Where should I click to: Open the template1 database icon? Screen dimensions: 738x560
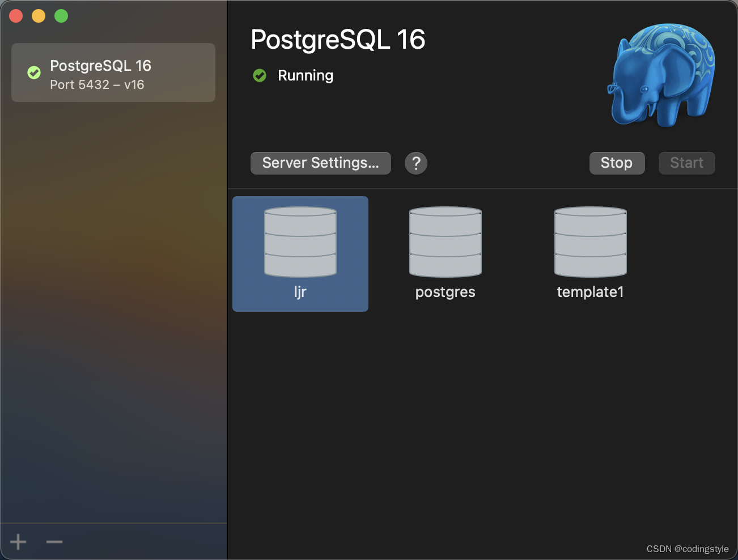click(x=591, y=242)
